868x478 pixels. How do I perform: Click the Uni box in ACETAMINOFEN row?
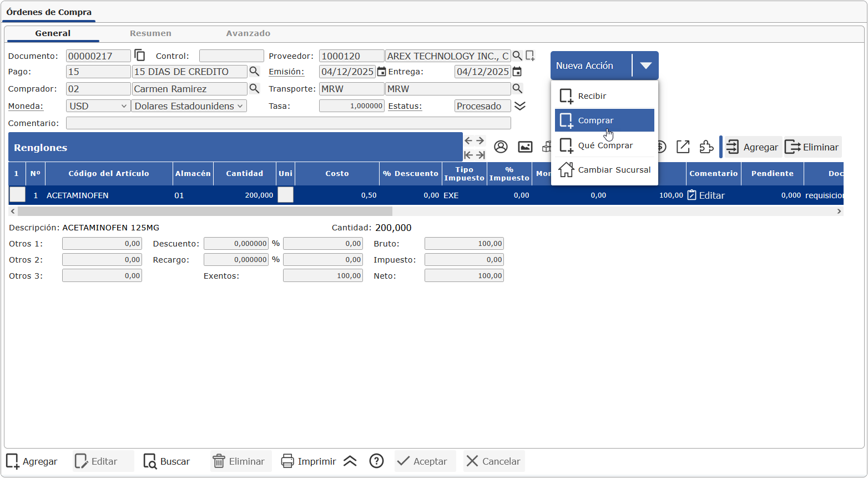(285, 195)
